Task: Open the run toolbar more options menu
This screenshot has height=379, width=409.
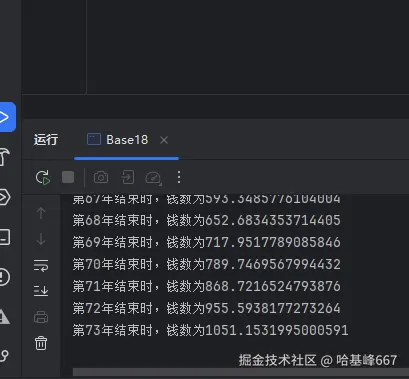Action: pyautogui.click(x=179, y=177)
